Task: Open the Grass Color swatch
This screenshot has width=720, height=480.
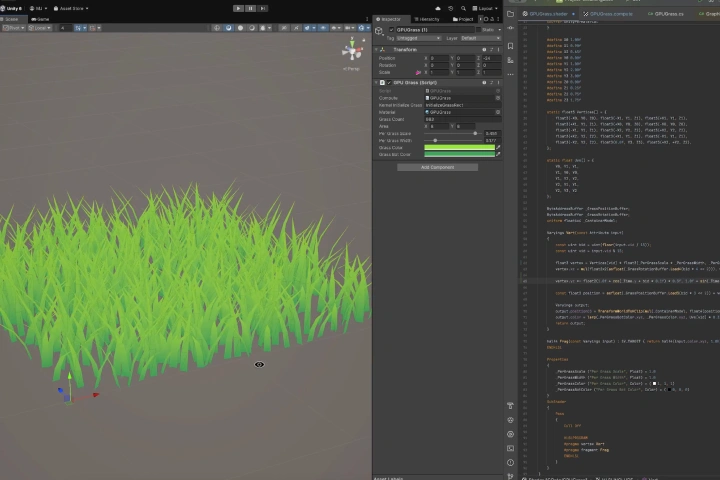Action: (459, 148)
